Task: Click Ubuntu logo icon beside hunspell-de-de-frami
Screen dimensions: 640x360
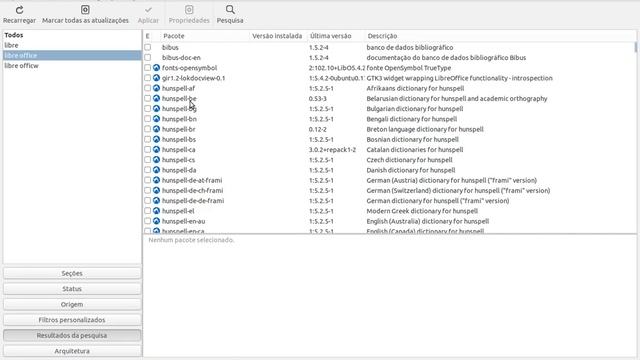Action: (x=156, y=200)
